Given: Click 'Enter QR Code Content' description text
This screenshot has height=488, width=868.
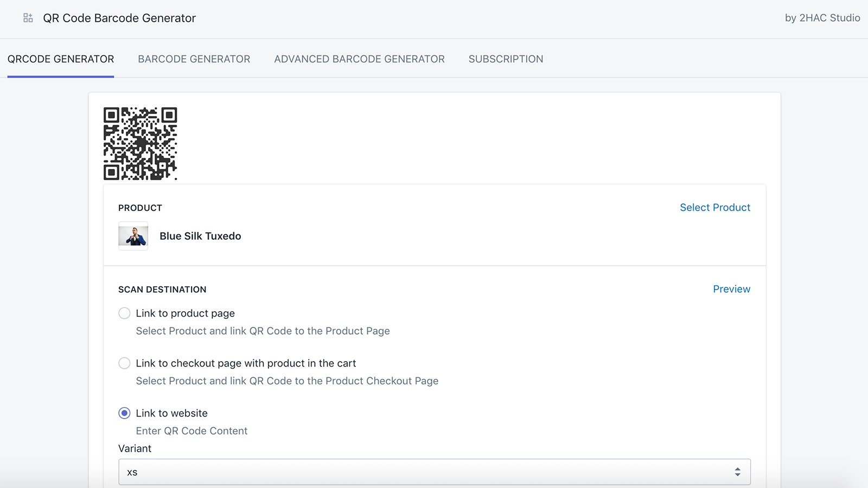Looking at the screenshot, I should [192, 431].
